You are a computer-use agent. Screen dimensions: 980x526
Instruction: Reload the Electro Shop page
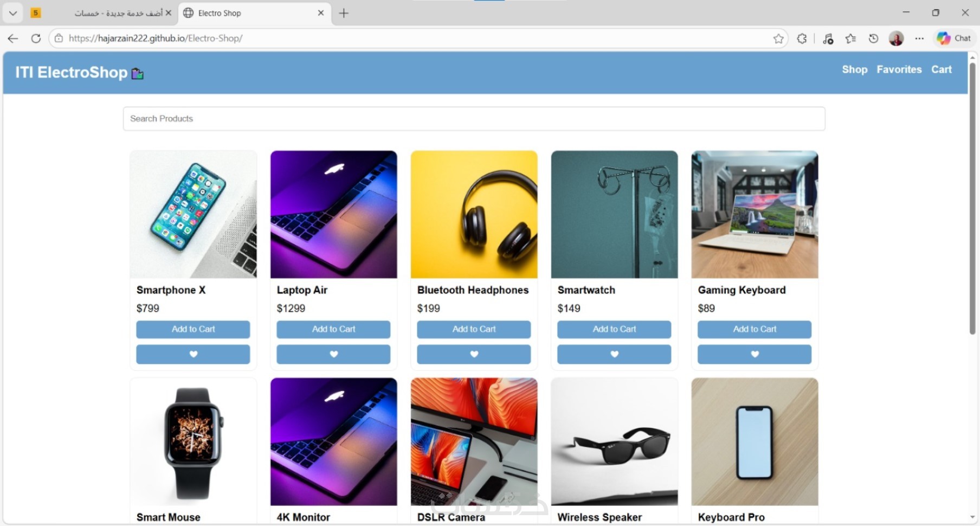(x=36, y=39)
